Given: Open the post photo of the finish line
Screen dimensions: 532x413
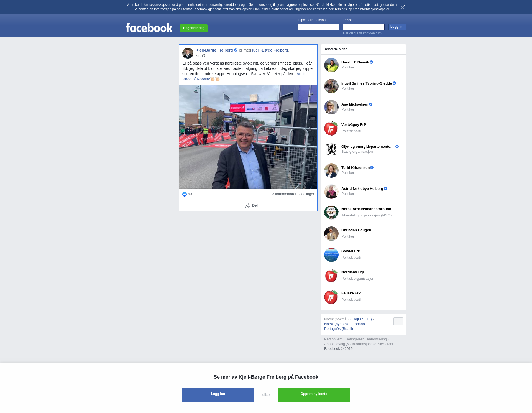Looking at the screenshot, I should pyautogui.click(x=248, y=137).
